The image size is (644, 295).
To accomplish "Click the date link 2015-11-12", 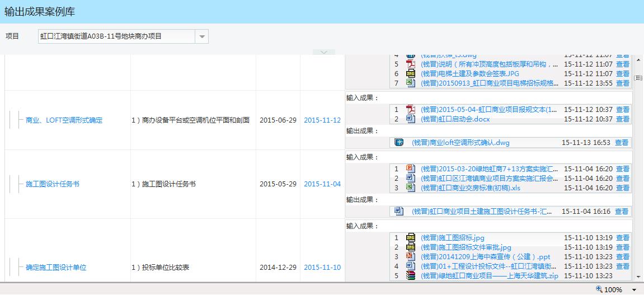I will click(322, 120).
